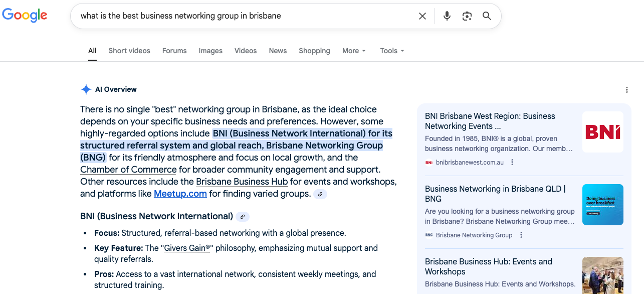Image resolution: width=644 pixels, height=294 pixels.
Task: Click the Brisbane Networking Group site name
Action: pyautogui.click(x=474, y=235)
